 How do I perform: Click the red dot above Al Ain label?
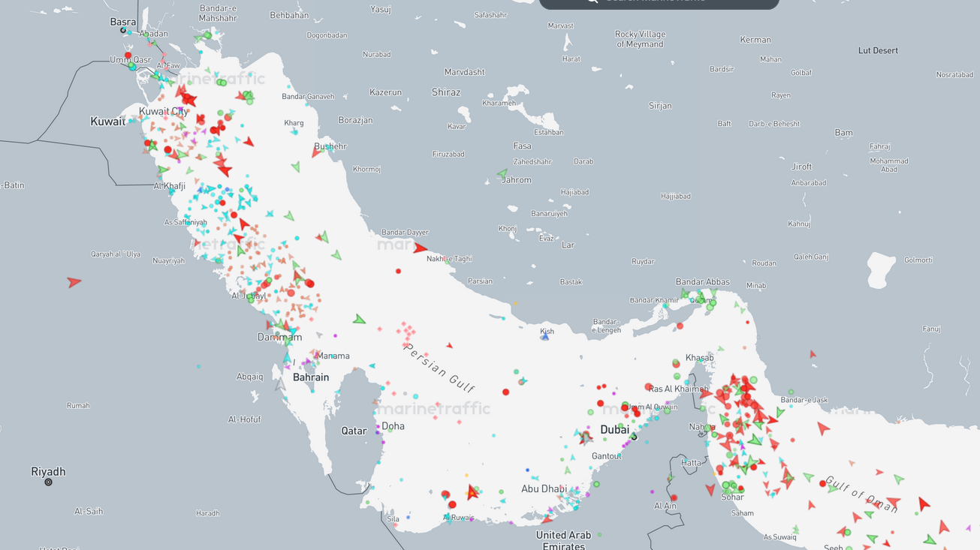(x=674, y=497)
